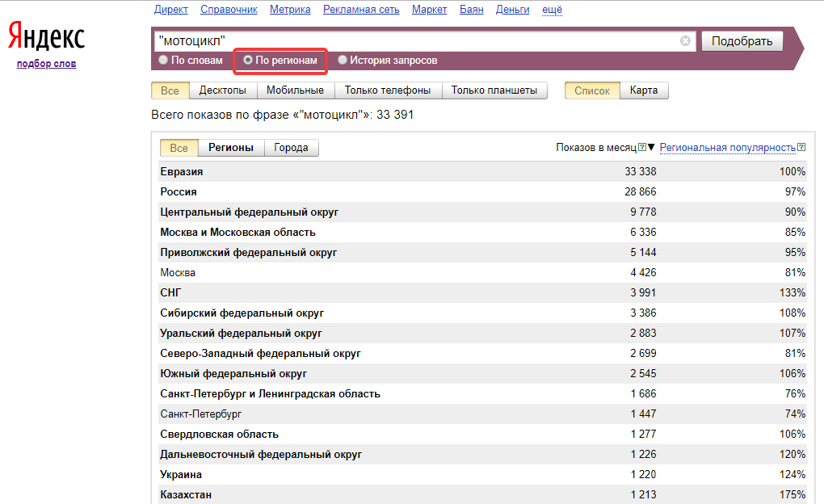Screen dimensions: 824x504
Task: Open help icon next to Региональная популярность
Action: (x=801, y=147)
